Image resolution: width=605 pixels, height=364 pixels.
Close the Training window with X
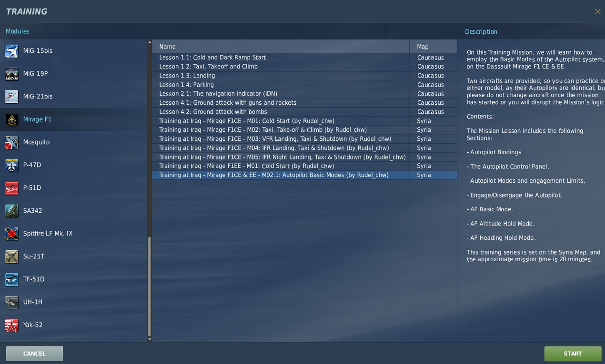point(597,11)
